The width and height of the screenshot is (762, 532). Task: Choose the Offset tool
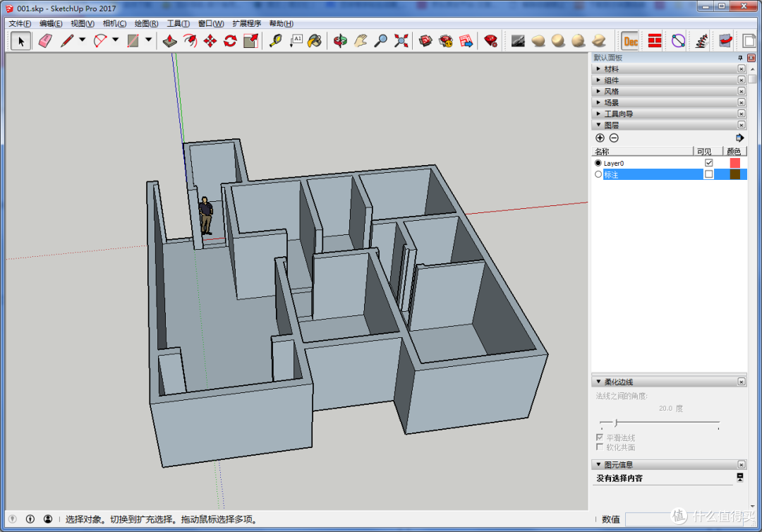[x=190, y=41]
